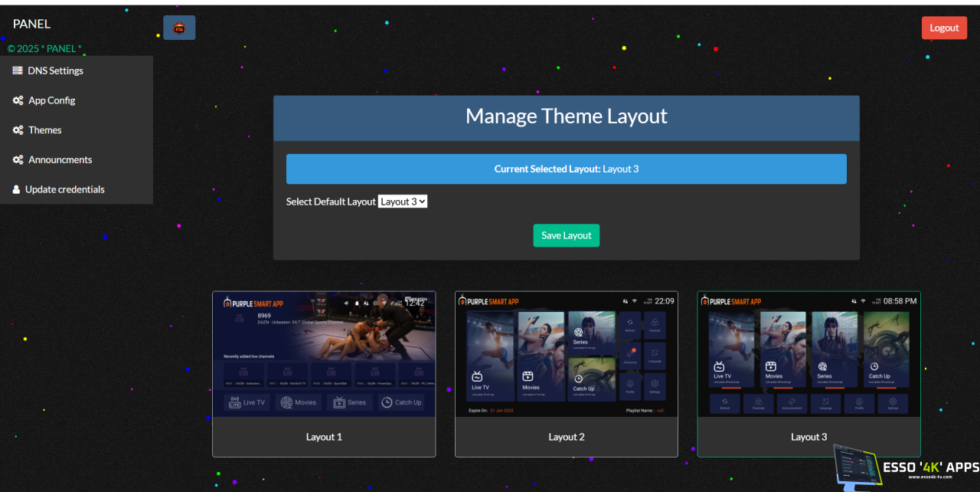Click the server icon beside DNS Settings
The image size is (980, 492).
pos(18,71)
